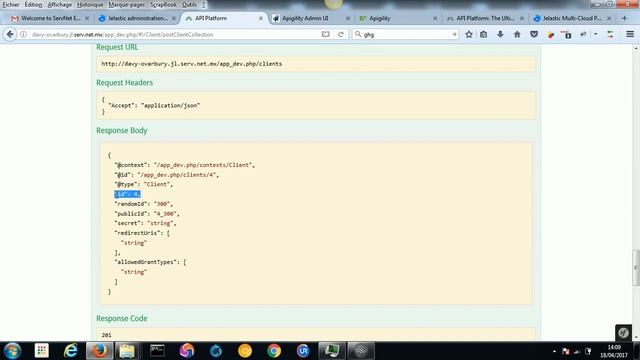
Task: Click the "allowedGrantTypes" line
Action: [x=150, y=262]
